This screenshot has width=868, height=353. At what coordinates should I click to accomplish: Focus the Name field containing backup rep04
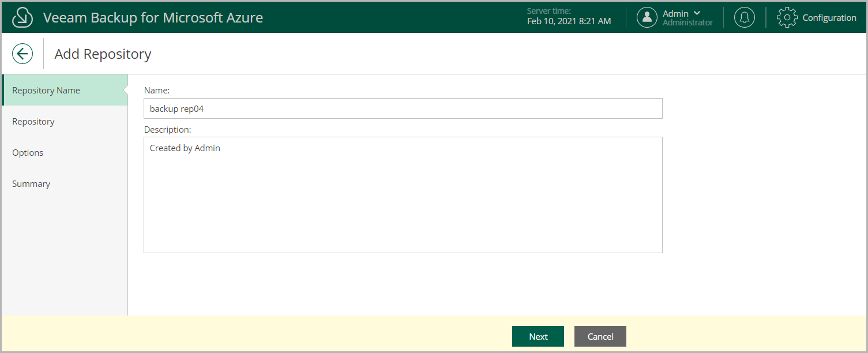tap(403, 108)
